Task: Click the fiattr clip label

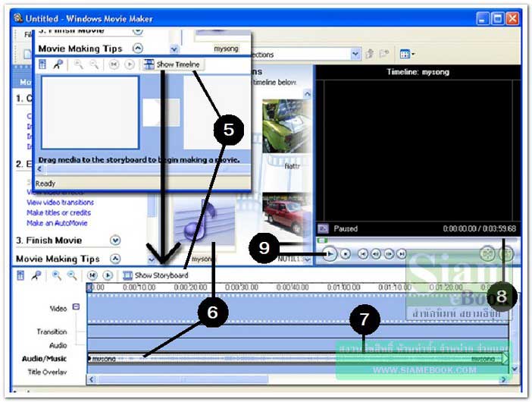Action: 292,166
